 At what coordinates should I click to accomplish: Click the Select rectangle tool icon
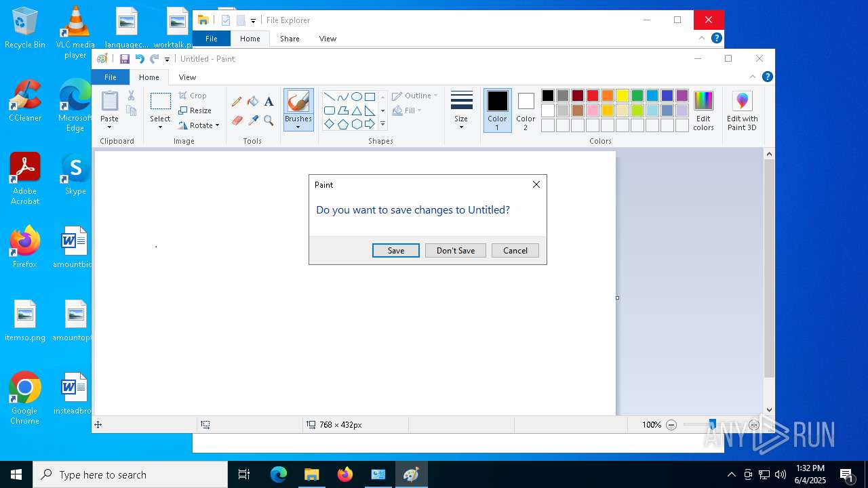160,102
